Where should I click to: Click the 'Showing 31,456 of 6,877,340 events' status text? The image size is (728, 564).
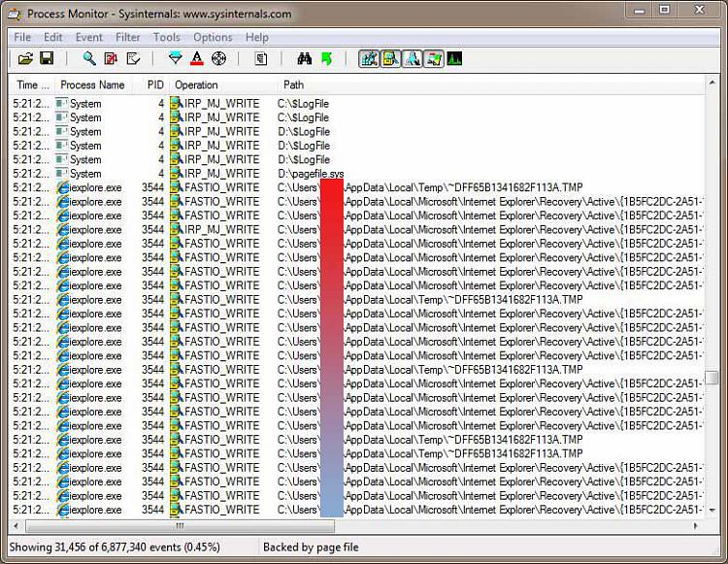[x=115, y=547]
